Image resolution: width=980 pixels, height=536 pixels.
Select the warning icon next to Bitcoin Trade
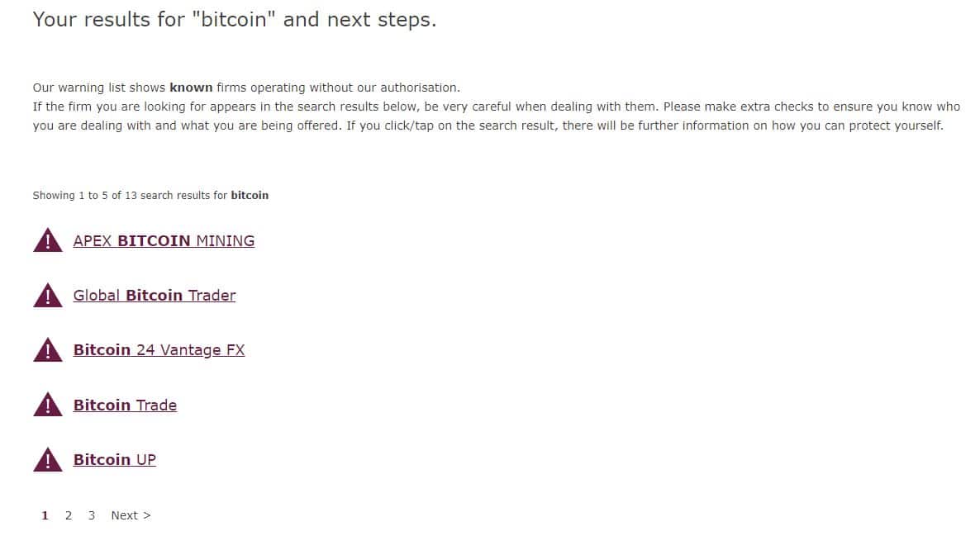pos(47,405)
